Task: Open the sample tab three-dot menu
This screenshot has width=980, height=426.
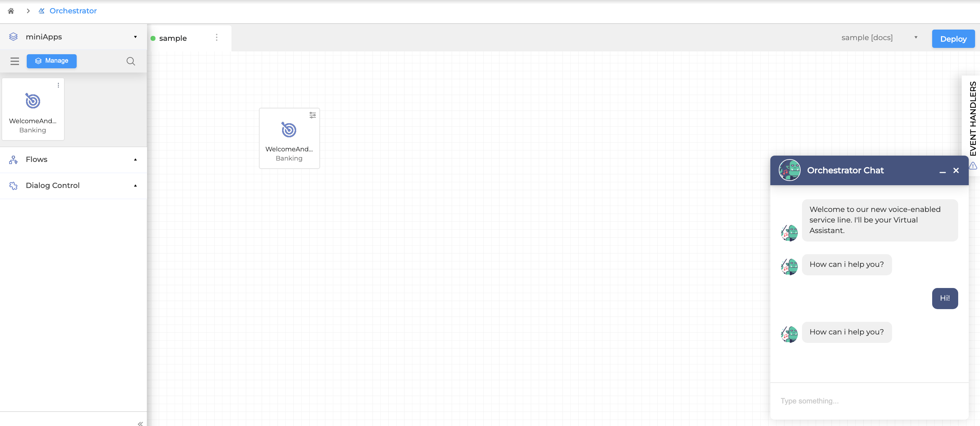Action: pyautogui.click(x=216, y=37)
